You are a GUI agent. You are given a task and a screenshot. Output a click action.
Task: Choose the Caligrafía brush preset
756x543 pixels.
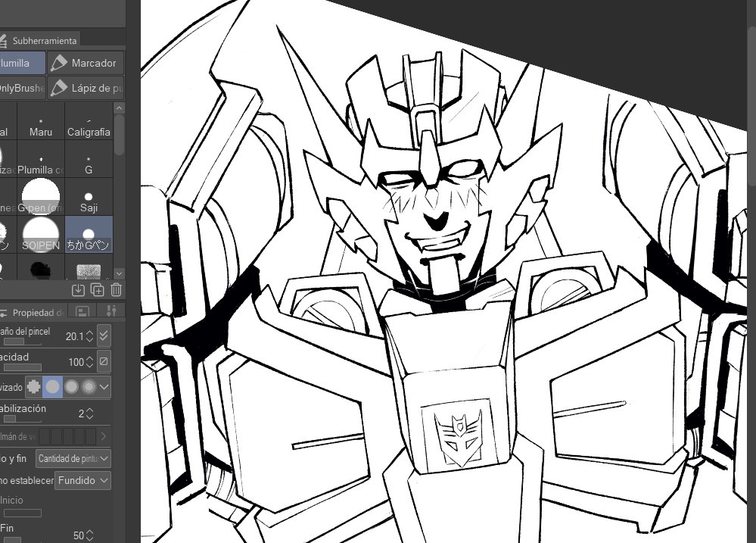click(x=89, y=125)
